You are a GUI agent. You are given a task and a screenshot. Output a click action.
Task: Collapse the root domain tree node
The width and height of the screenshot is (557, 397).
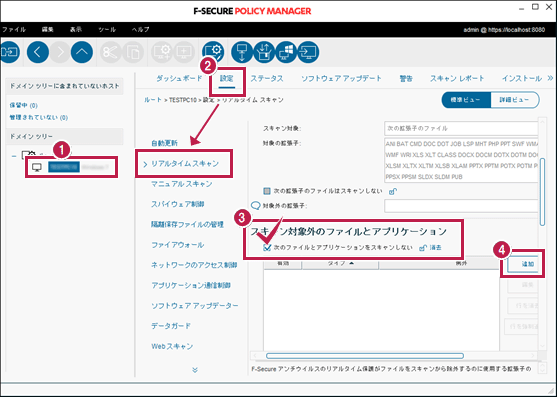[x=13, y=156]
